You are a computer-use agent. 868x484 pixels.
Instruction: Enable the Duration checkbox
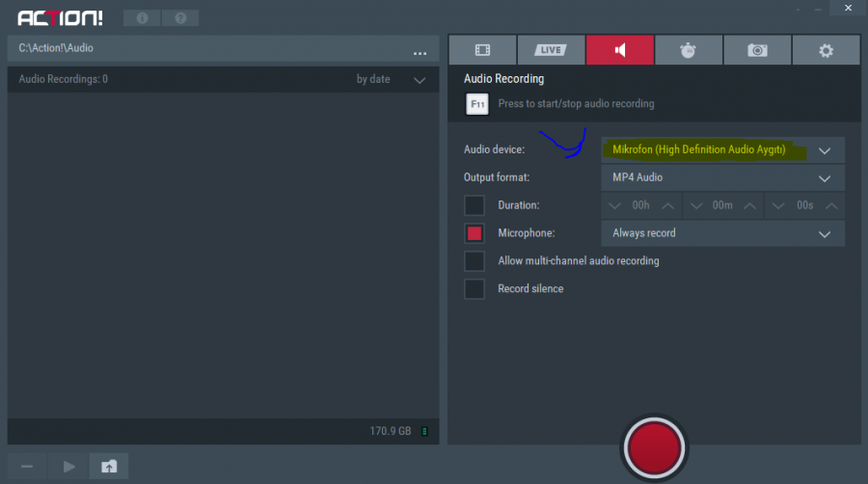[475, 205]
